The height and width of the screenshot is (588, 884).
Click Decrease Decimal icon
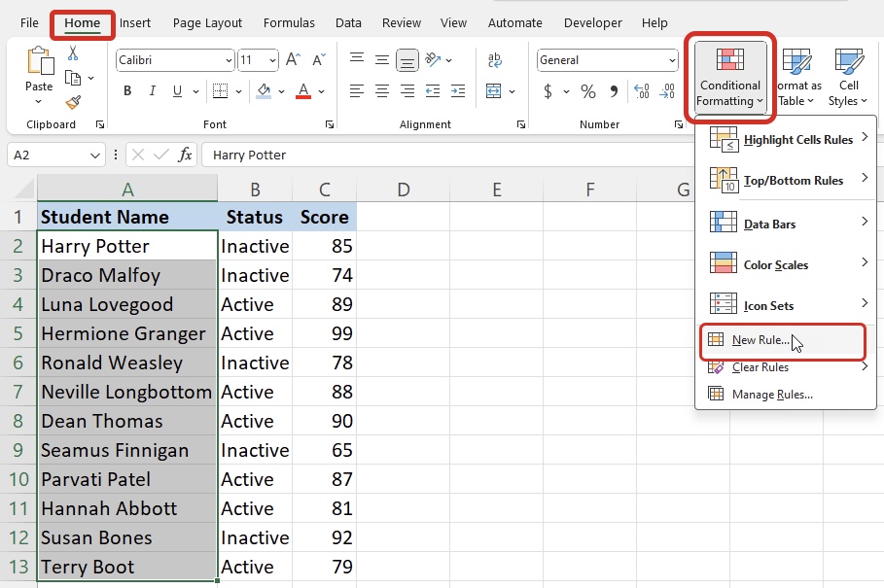667,91
